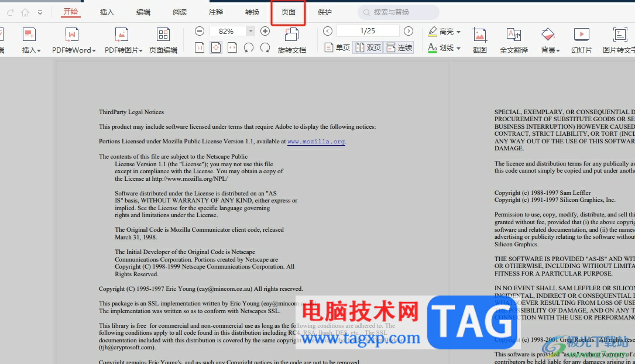Select the 页面 tab
This screenshot has height=364, width=635.
tap(289, 12)
